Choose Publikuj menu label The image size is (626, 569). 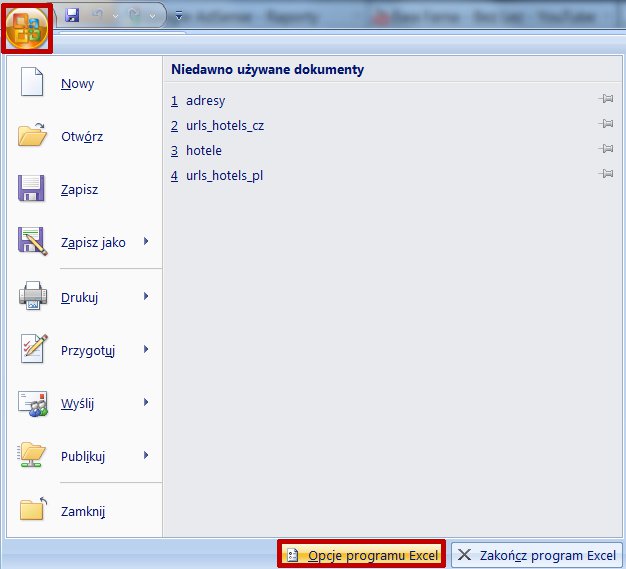(83, 456)
